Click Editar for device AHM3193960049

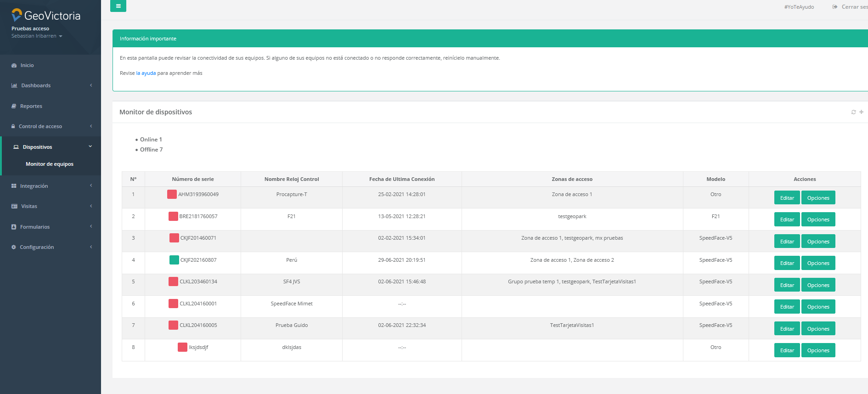pos(787,198)
